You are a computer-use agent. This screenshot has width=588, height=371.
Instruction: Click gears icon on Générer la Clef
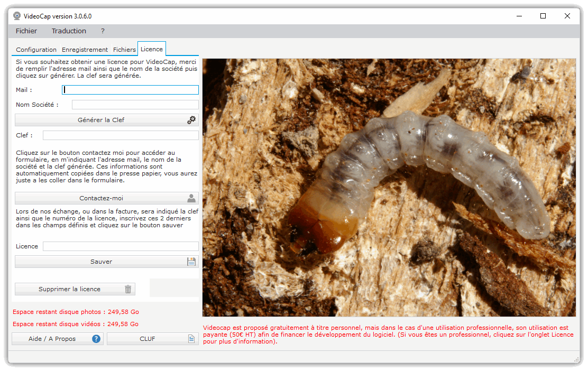(191, 120)
